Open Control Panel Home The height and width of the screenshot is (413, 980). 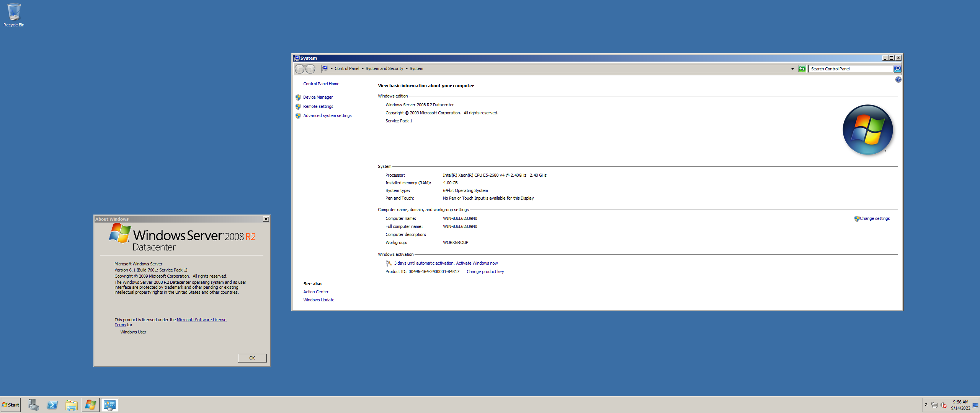pos(321,84)
